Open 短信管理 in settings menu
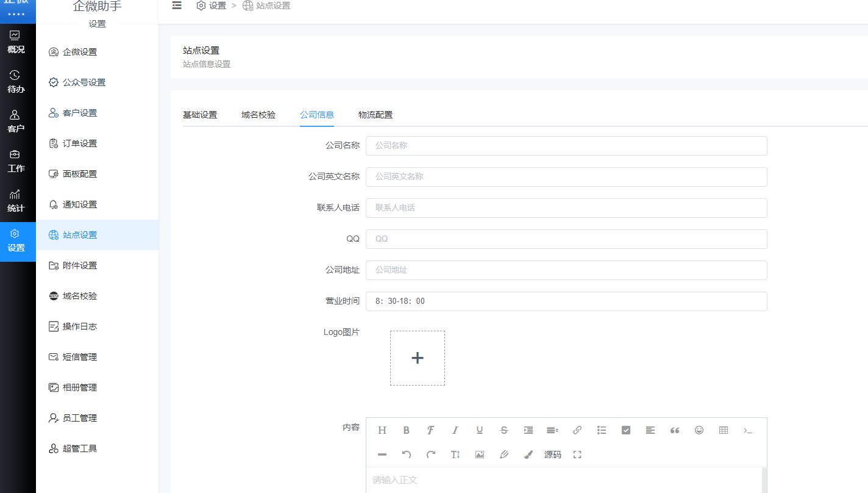The image size is (868, 493). coord(98,357)
